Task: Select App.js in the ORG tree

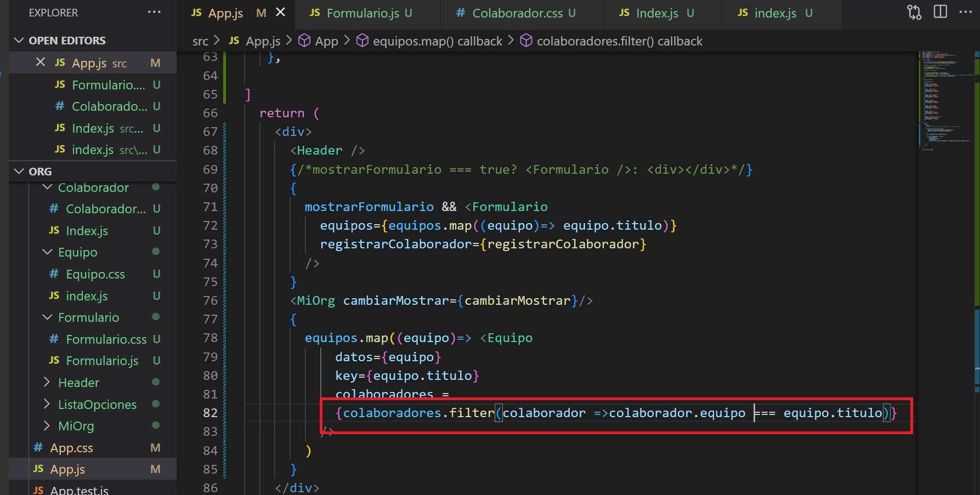Action: pos(93,469)
